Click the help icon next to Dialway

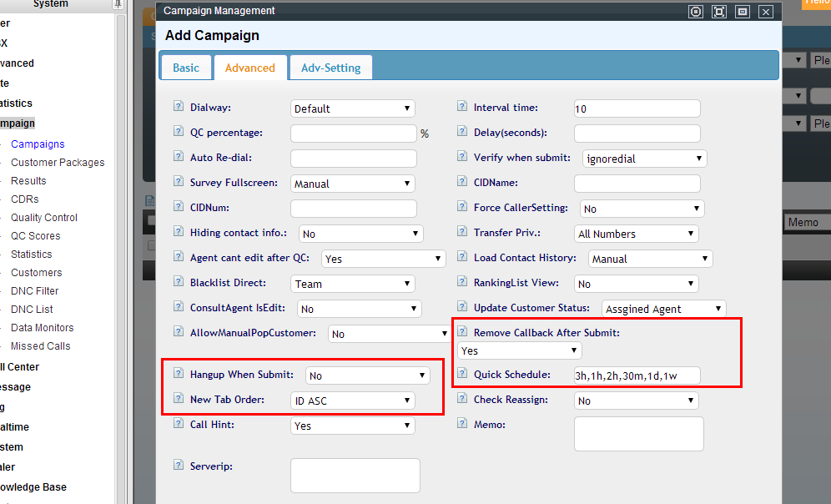179,107
